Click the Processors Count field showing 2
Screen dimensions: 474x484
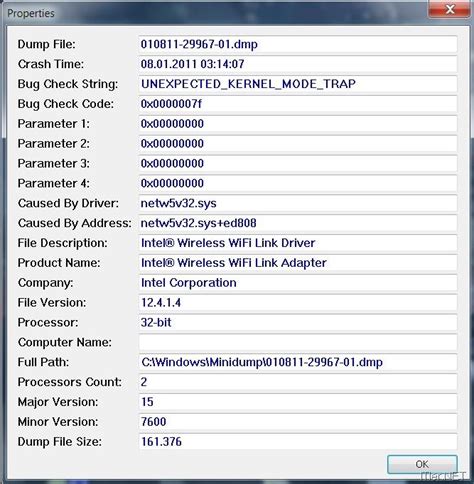pos(298,382)
